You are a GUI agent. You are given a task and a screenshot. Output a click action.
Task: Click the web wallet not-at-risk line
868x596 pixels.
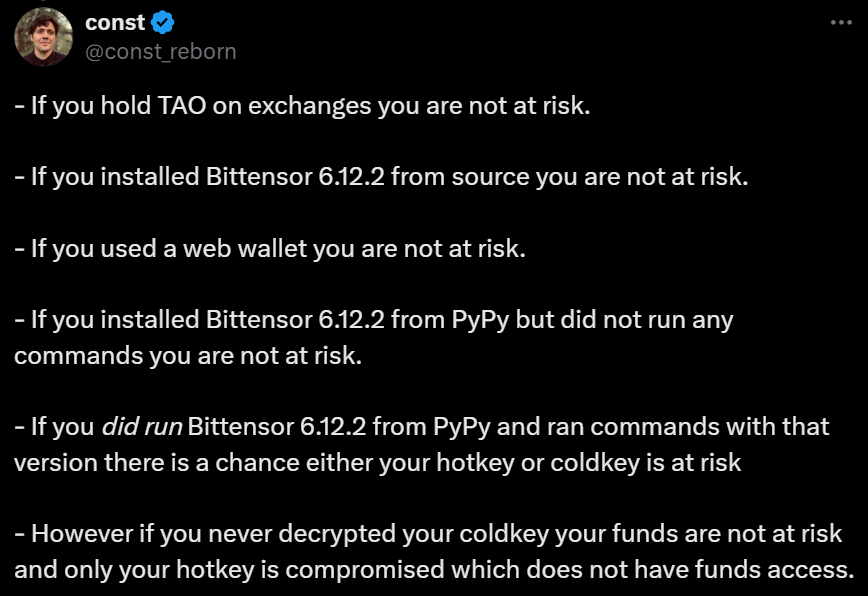tap(270, 248)
